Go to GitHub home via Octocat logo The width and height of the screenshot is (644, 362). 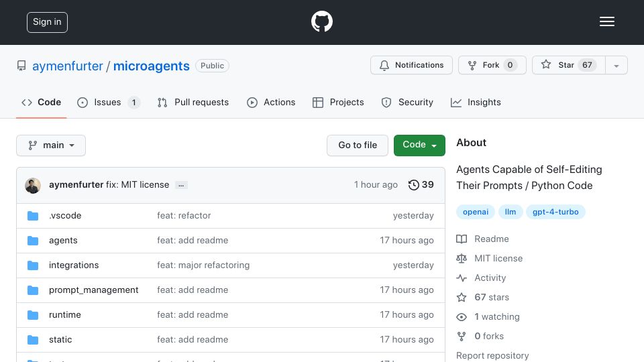pyautogui.click(x=321, y=21)
